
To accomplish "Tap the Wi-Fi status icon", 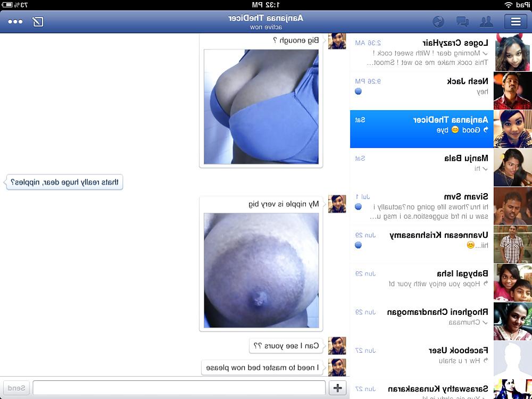I will tap(508, 5).
